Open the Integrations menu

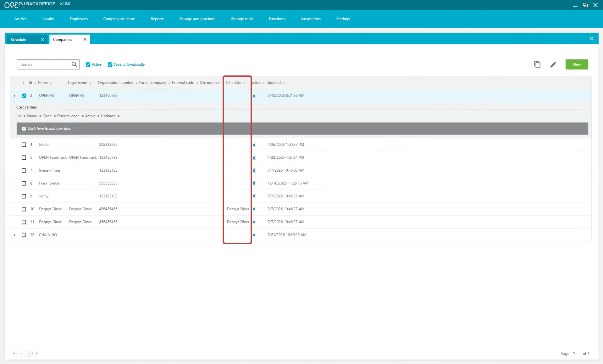pyautogui.click(x=311, y=19)
